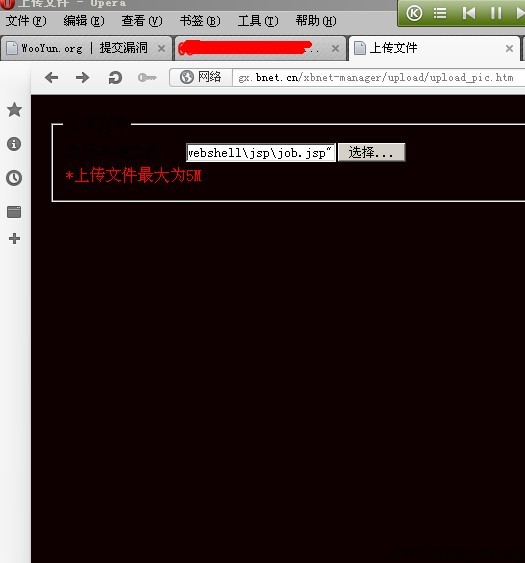Viewport: 525px width, 563px height.
Task: Close the WooYun.org tab
Action: point(162,48)
